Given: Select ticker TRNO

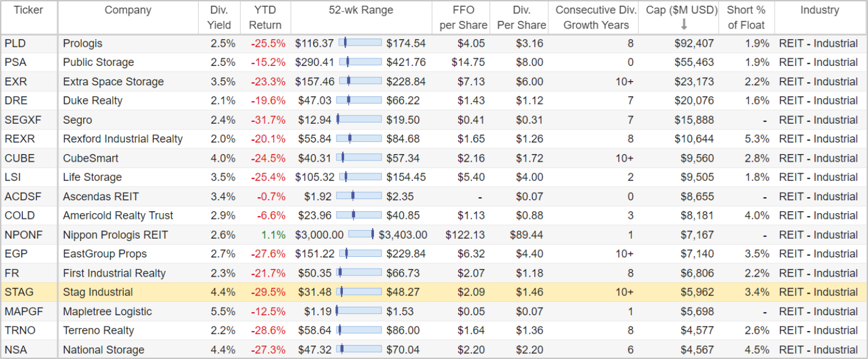Looking at the screenshot, I should [19, 330].
